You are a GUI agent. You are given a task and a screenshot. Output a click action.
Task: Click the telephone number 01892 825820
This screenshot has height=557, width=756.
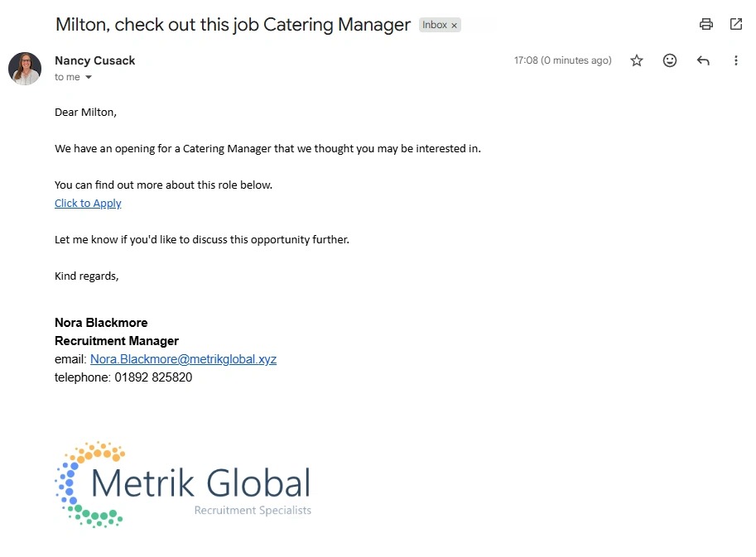(153, 377)
